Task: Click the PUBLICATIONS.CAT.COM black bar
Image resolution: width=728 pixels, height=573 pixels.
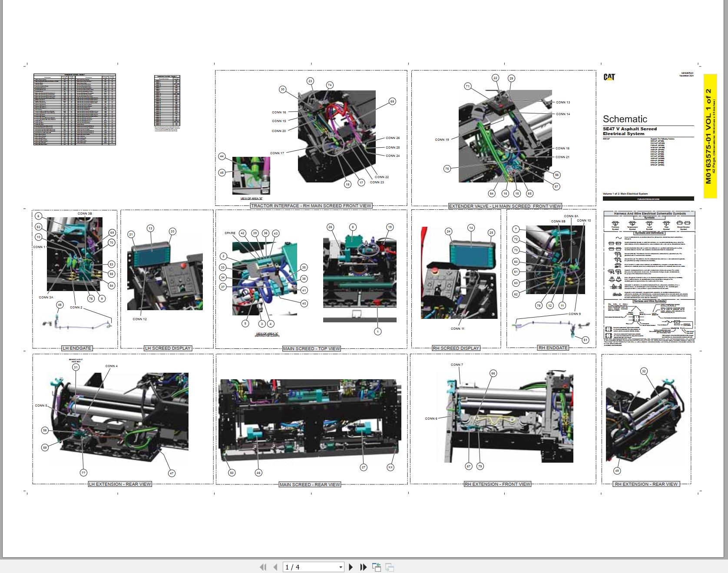Action: (x=648, y=199)
